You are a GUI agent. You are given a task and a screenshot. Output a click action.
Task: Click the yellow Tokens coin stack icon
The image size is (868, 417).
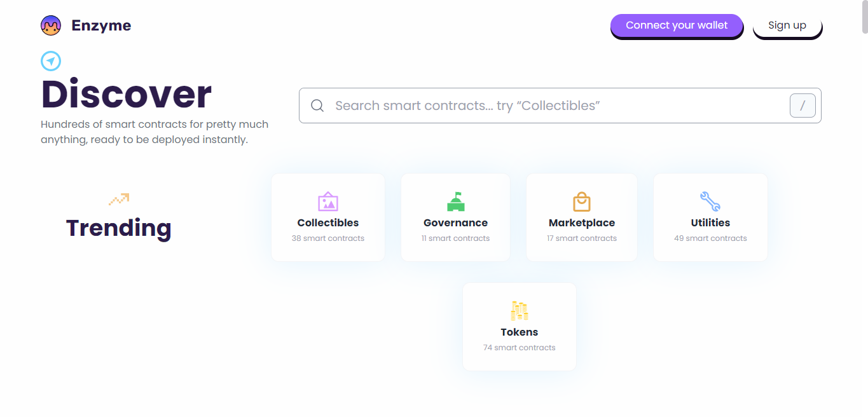[520, 311]
